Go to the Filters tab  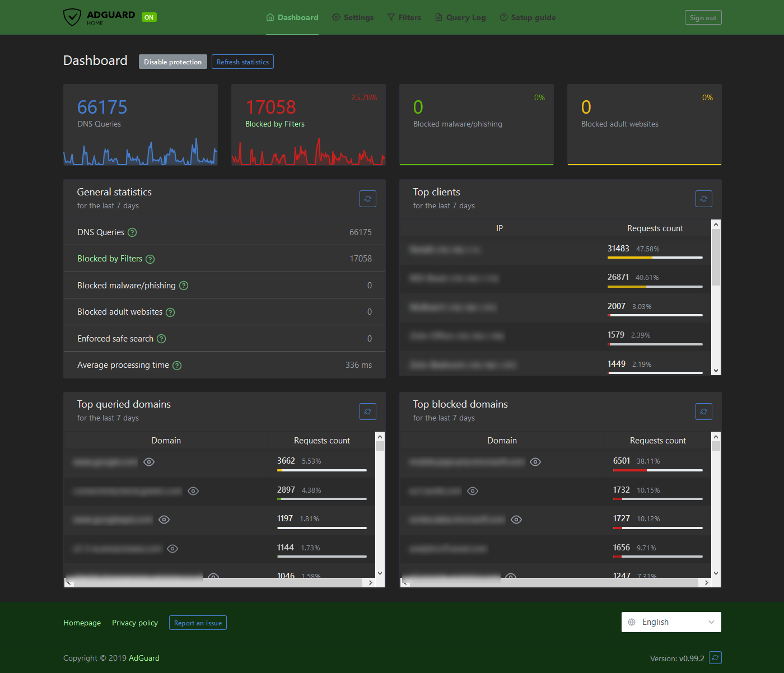coord(404,17)
